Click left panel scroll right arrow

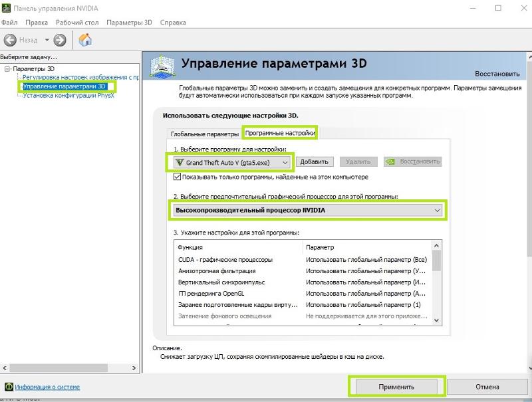[x=134, y=367]
